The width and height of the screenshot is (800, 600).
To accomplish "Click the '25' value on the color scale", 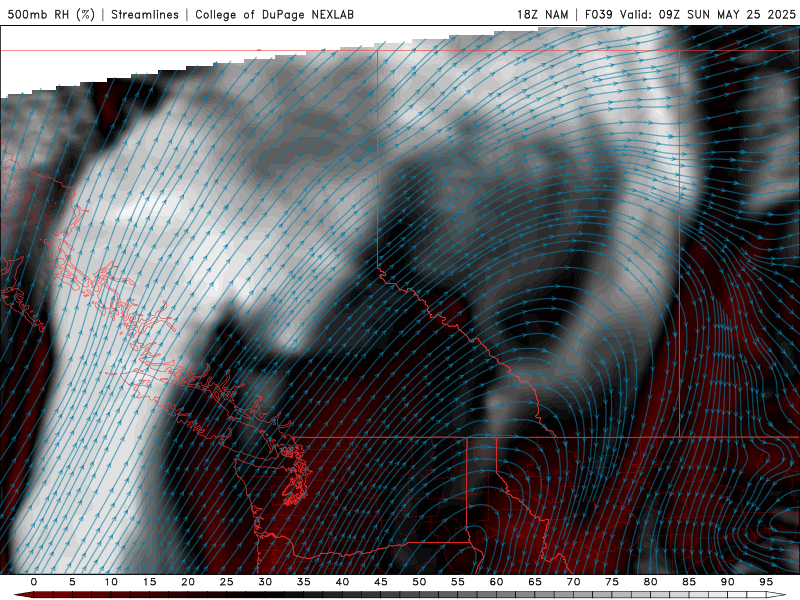I will tap(227, 582).
